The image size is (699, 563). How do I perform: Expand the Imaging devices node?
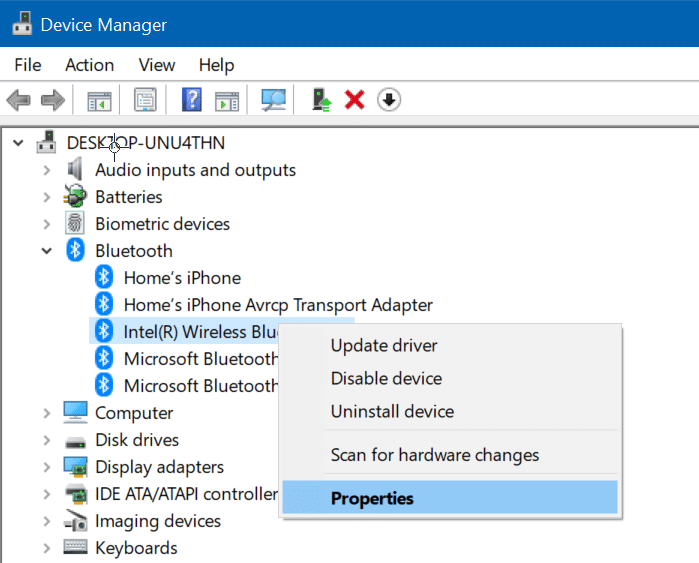pos(47,521)
